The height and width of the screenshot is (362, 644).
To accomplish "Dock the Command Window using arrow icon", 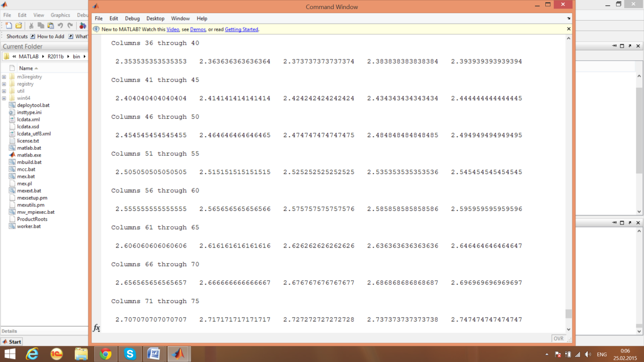I will pyautogui.click(x=569, y=18).
